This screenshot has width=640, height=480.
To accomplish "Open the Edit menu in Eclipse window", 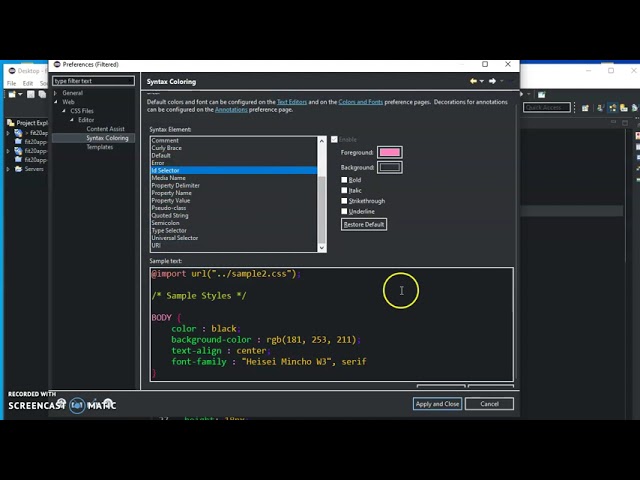I will (28, 83).
